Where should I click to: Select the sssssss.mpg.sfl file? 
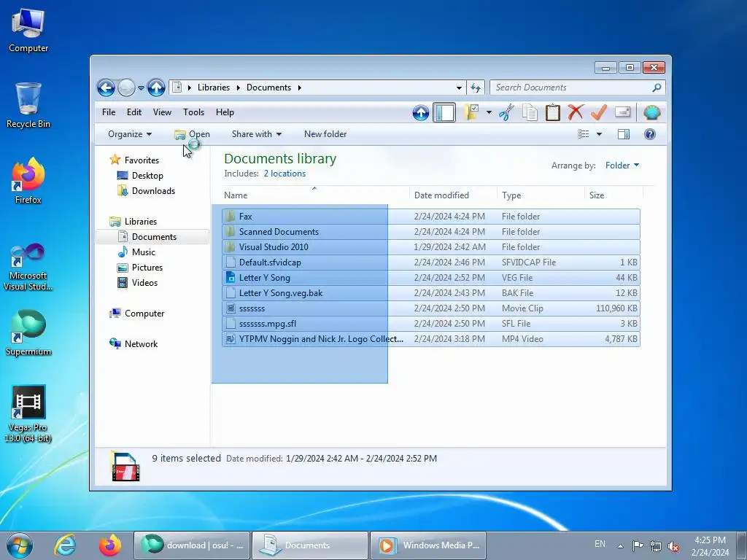tap(430, 324)
